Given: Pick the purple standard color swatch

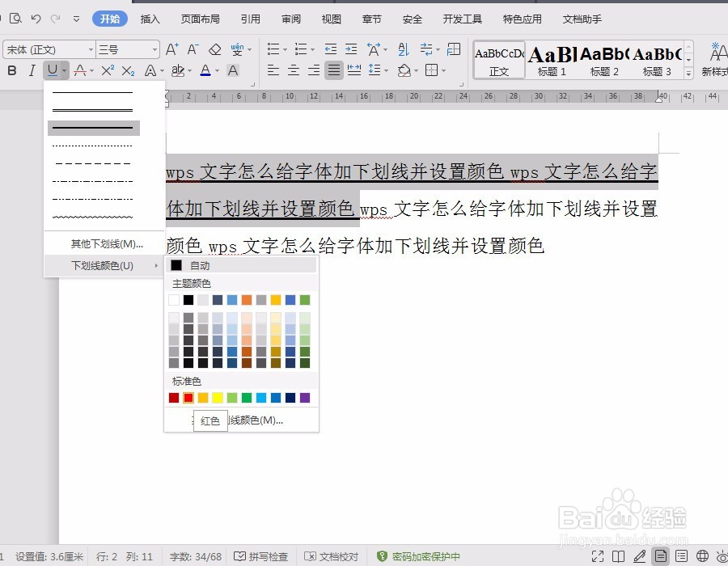Looking at the screenshot, I should click(305, 398).
